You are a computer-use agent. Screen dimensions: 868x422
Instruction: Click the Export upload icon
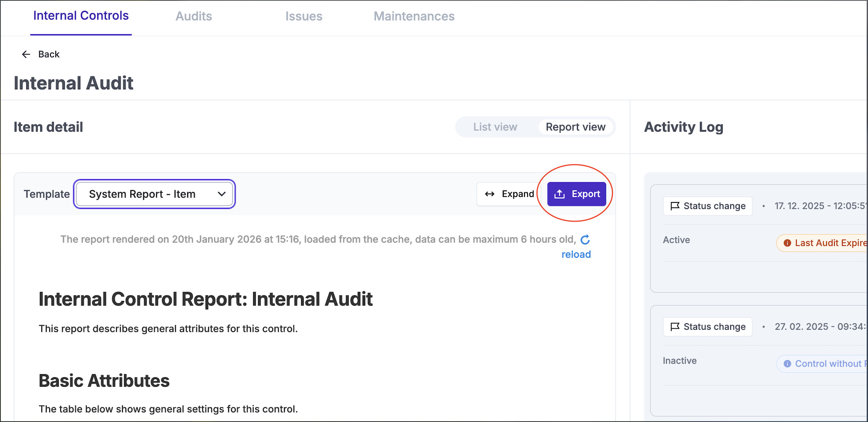click(x=559, y=194)
